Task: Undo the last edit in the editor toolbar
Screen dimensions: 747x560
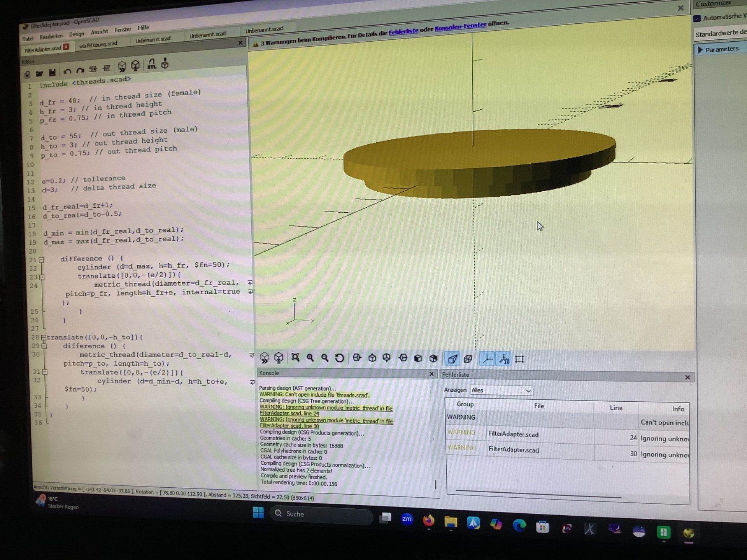Action: (x=67, y=71)
